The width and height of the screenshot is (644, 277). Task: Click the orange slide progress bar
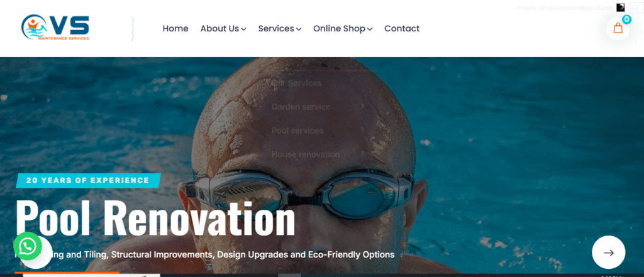coord(67,273)
